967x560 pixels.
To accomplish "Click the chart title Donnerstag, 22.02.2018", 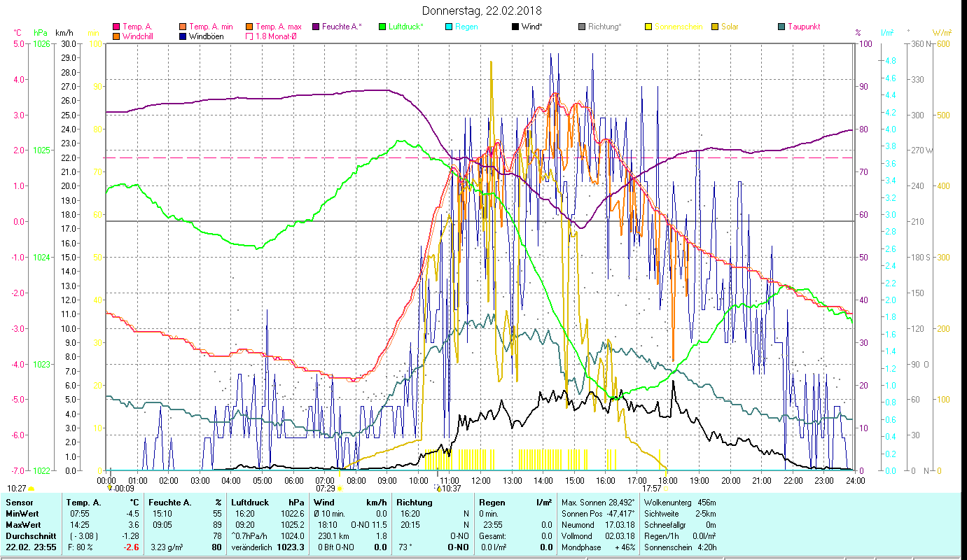I will tap(482, 11).
